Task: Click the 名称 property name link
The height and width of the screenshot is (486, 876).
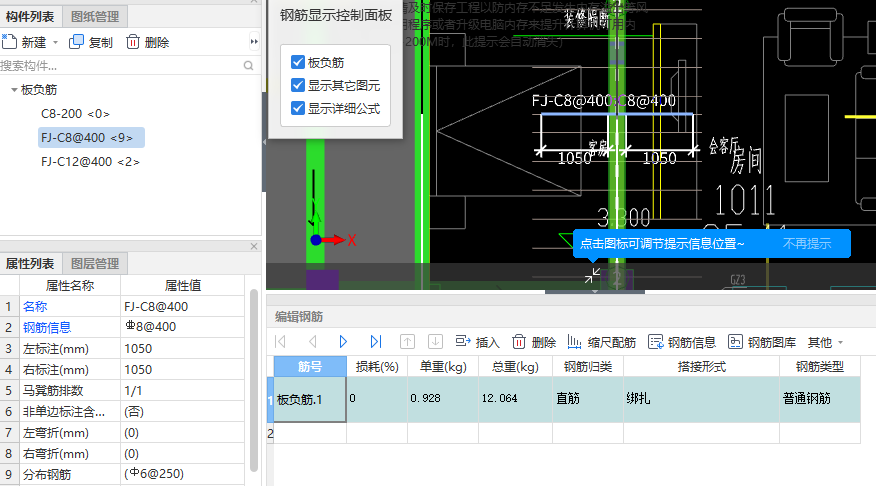Action: (x=35, y=307)
